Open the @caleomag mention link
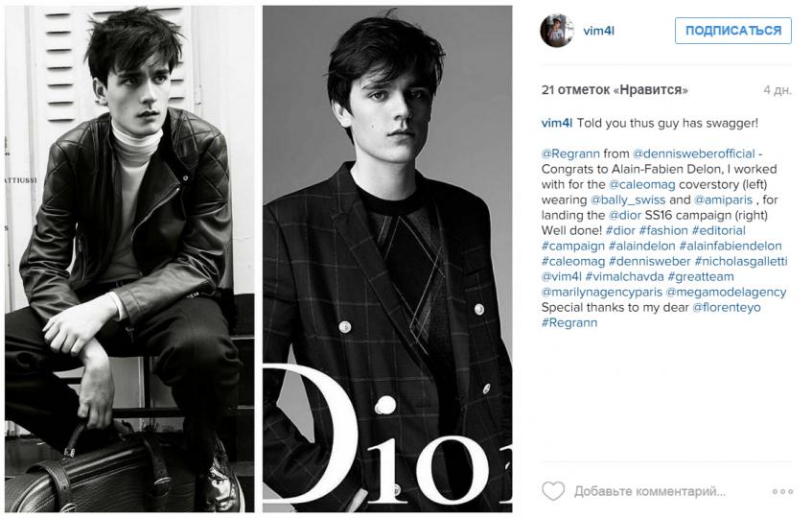The image size is (812, 518). click(x=642, y=184)
